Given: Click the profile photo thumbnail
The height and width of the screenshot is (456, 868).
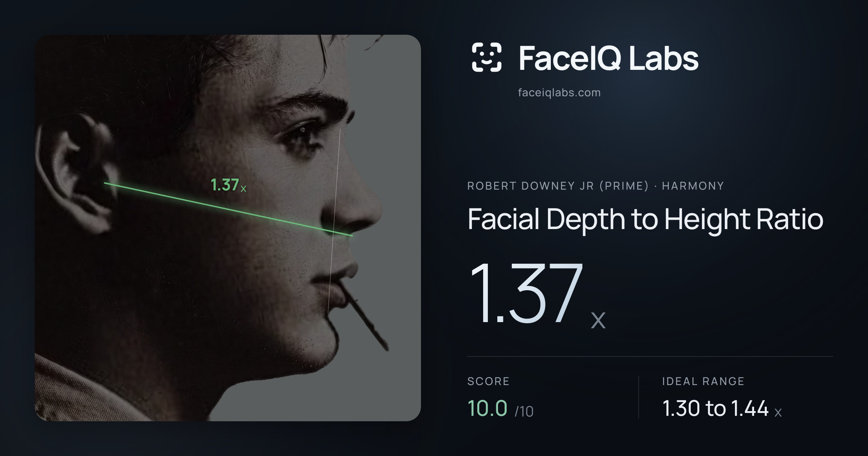Looking at the screenshot, I should coord(228,228).
